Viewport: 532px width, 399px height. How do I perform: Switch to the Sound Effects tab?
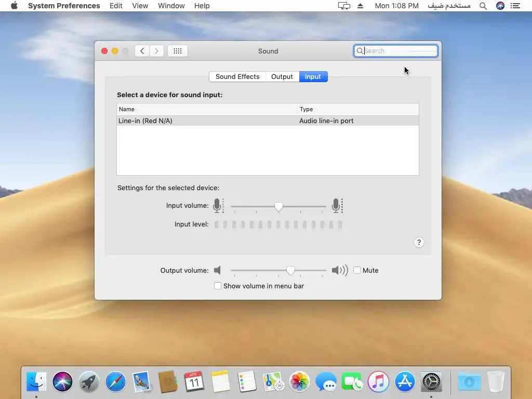tap(237, 77)
